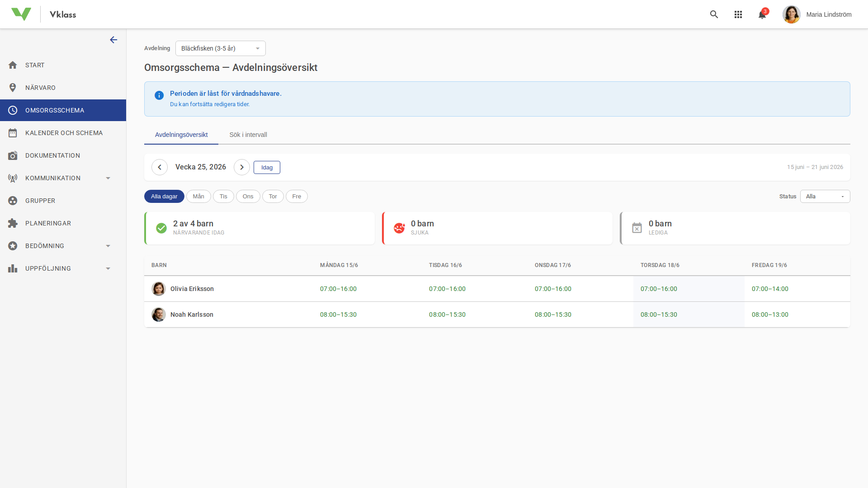The image size is (868, 488).
Task: Go to next week arrow
Action: tap(242, 167)
